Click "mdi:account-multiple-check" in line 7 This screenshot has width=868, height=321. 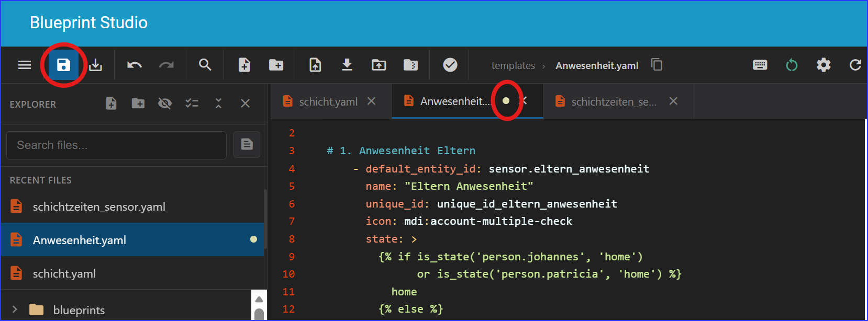(x=488, y=221)
